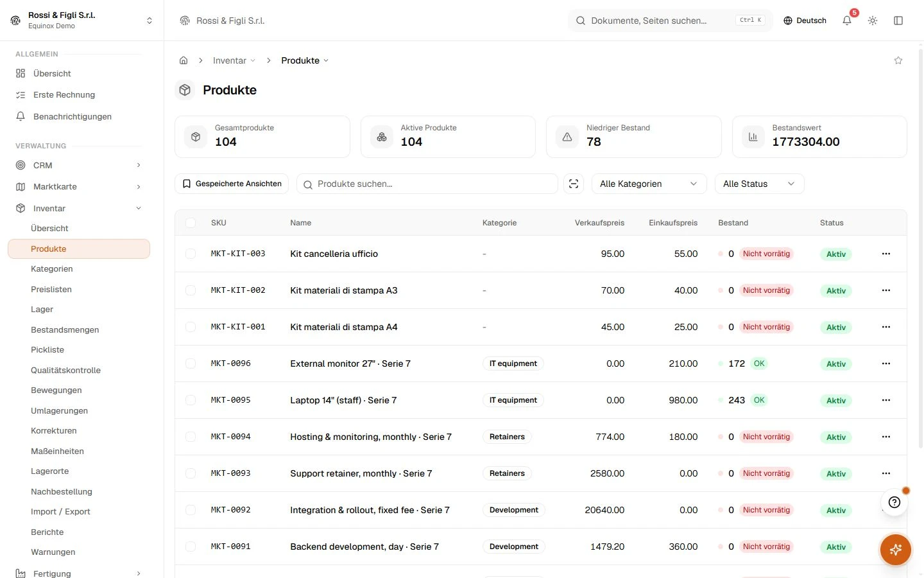Open row actions for Kit materiali di stampa A4
The height and width of the screenshot is (578, 924).
[x=886, y=327]
